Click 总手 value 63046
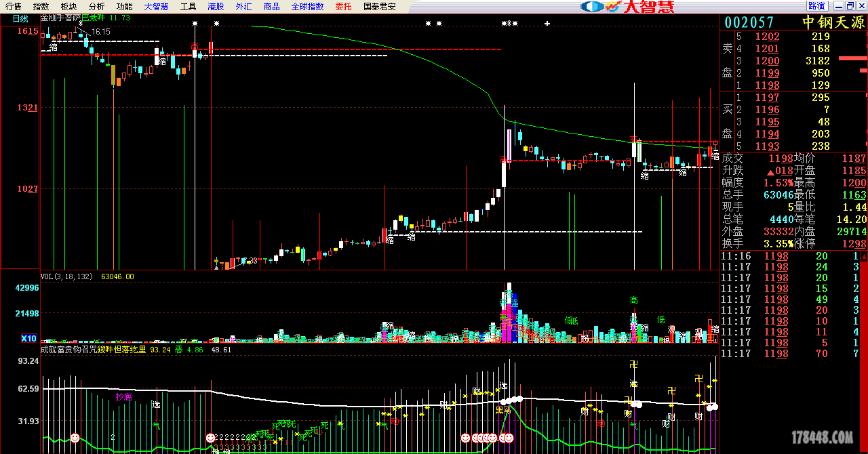This screenshot has height=454, width=868. (778, 195)
